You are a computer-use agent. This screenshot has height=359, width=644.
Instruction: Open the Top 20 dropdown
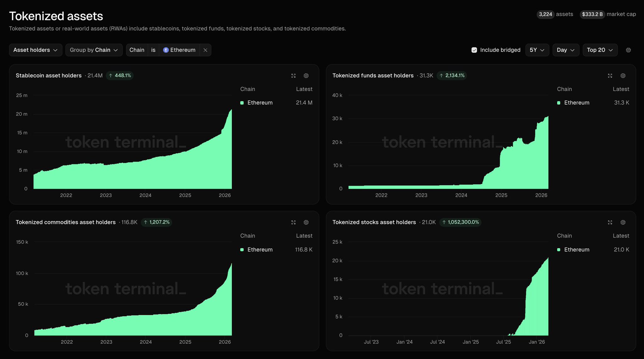[600, 50]
